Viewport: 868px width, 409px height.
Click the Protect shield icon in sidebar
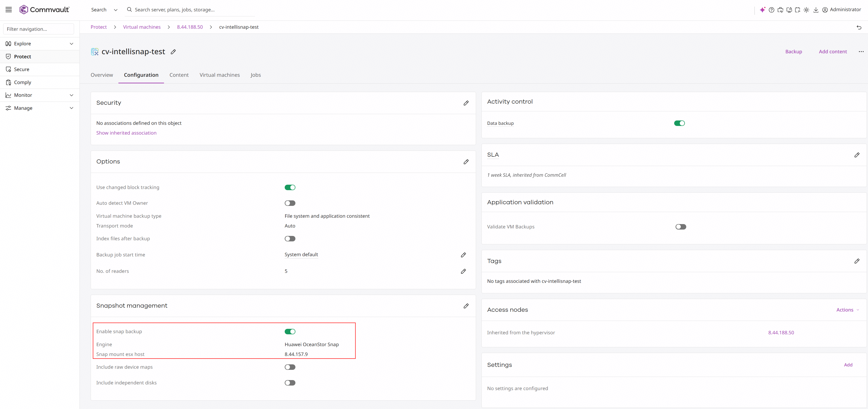(8, 57)
